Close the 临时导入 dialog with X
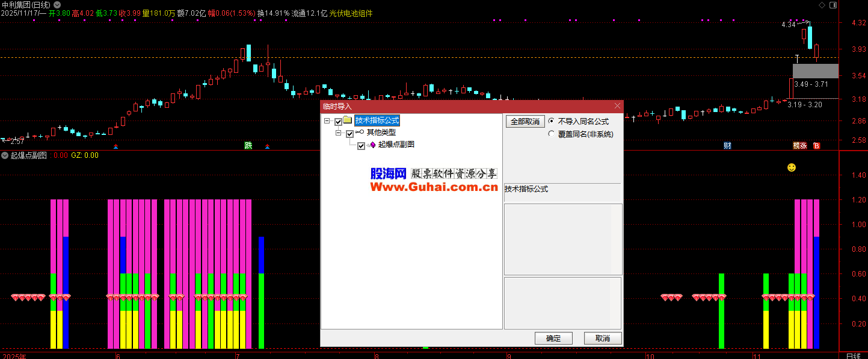Screen dimensions: 868x359 (x=616, y=106)
